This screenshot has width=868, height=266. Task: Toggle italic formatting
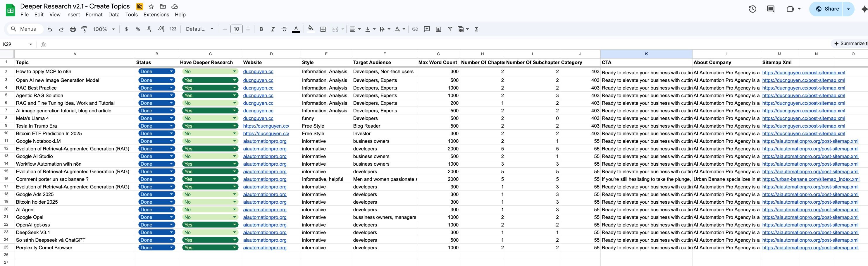pos(273,29)
